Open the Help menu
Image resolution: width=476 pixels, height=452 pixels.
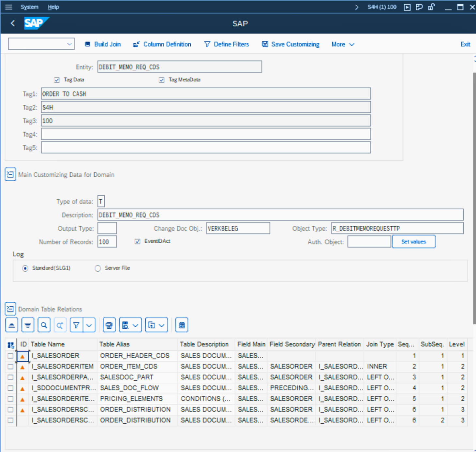point(53,7)
